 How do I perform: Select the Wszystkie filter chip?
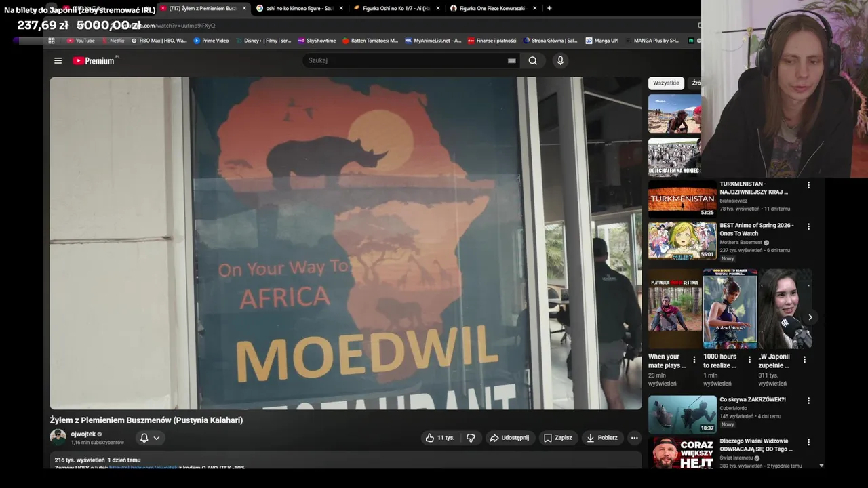click(666, 83)
